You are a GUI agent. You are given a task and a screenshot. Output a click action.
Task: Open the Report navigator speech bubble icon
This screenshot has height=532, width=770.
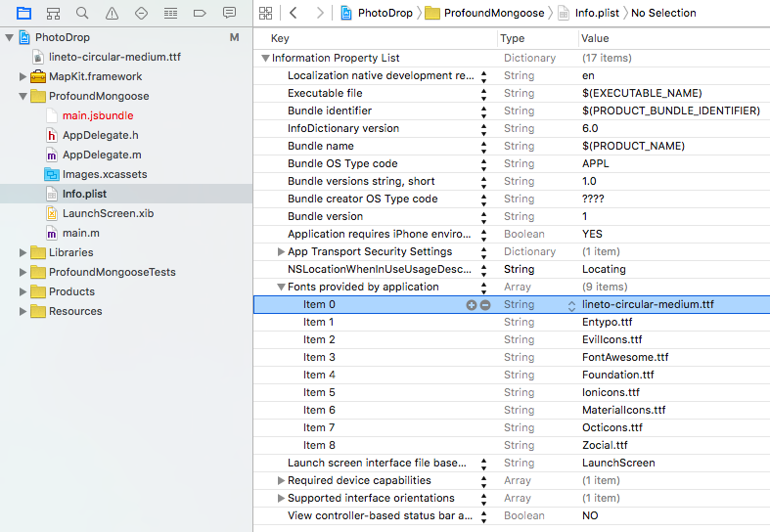[229, 13]
